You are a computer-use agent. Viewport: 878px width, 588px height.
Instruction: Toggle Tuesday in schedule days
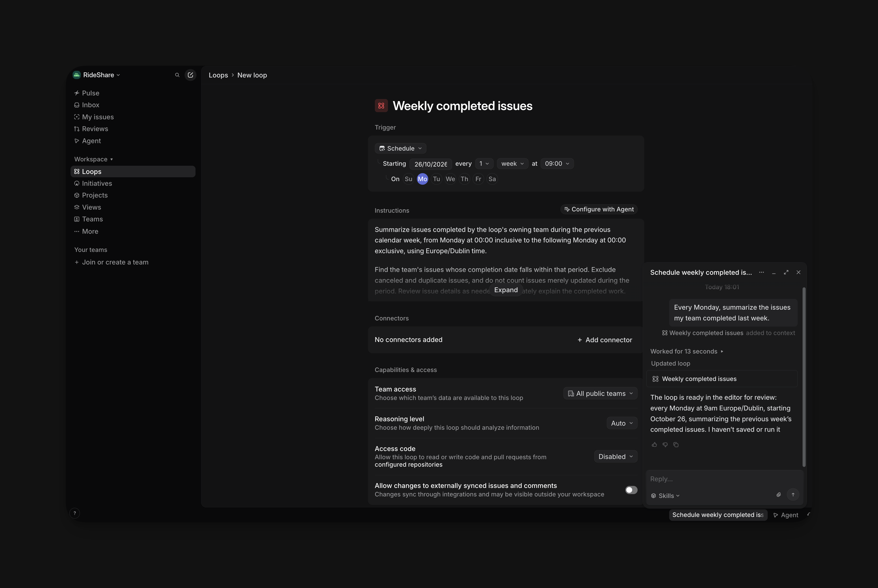pos(436,179)
